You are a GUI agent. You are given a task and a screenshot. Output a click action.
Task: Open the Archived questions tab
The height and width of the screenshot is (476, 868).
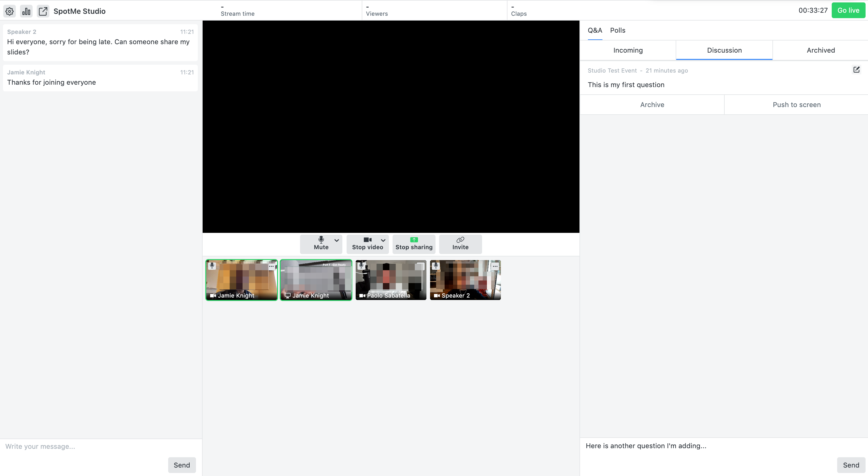coord(821,50)
